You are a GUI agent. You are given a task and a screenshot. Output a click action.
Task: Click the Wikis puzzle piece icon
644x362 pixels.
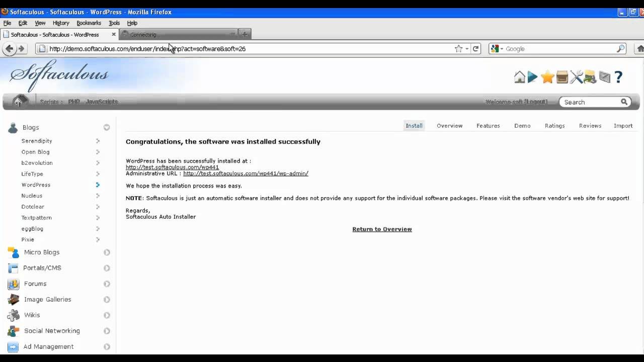[x=13, y=315]
